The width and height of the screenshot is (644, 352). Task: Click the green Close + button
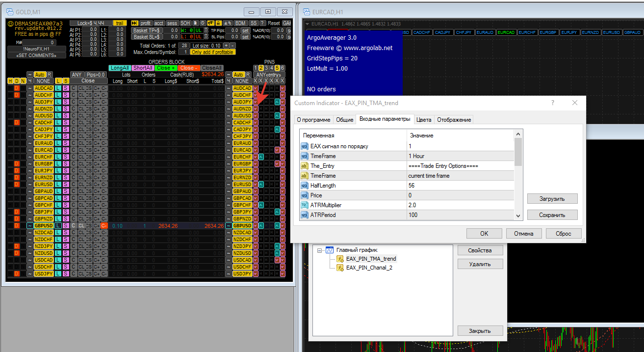(166, 68)
